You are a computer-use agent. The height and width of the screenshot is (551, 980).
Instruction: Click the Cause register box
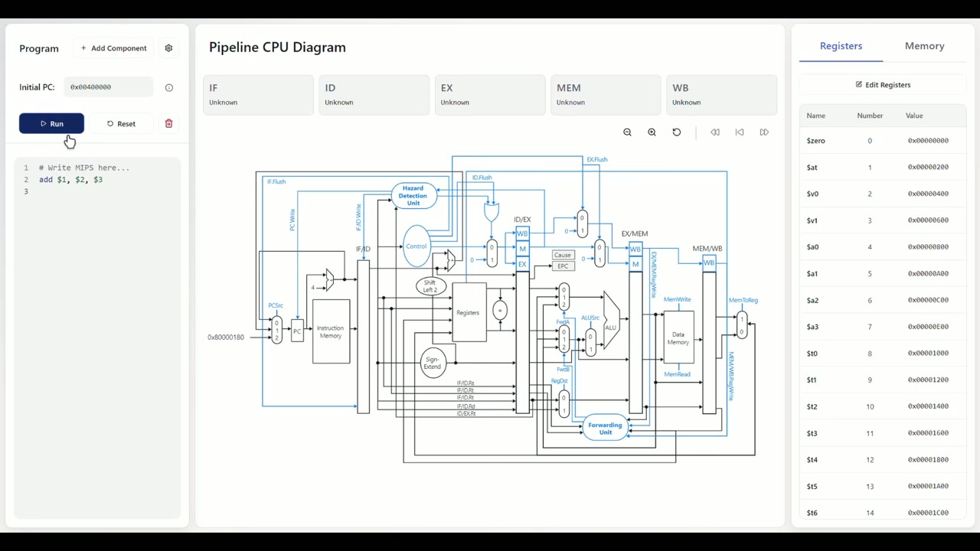tap(563, 255)
